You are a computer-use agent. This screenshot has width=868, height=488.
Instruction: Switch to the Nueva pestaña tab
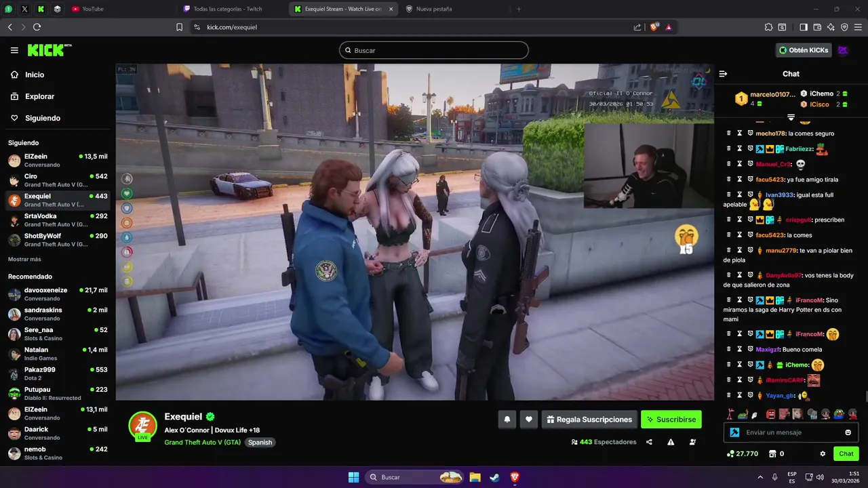(455, 9)
